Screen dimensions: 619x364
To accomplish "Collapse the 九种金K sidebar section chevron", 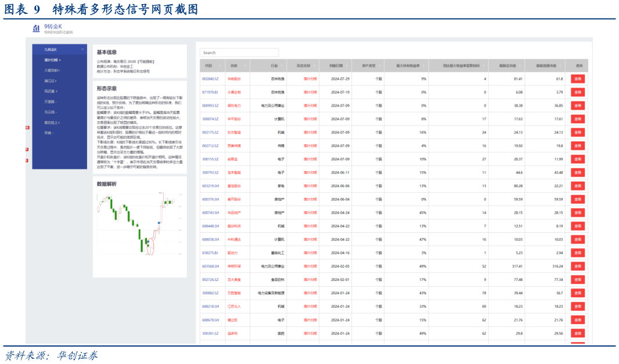I will 82,49.
